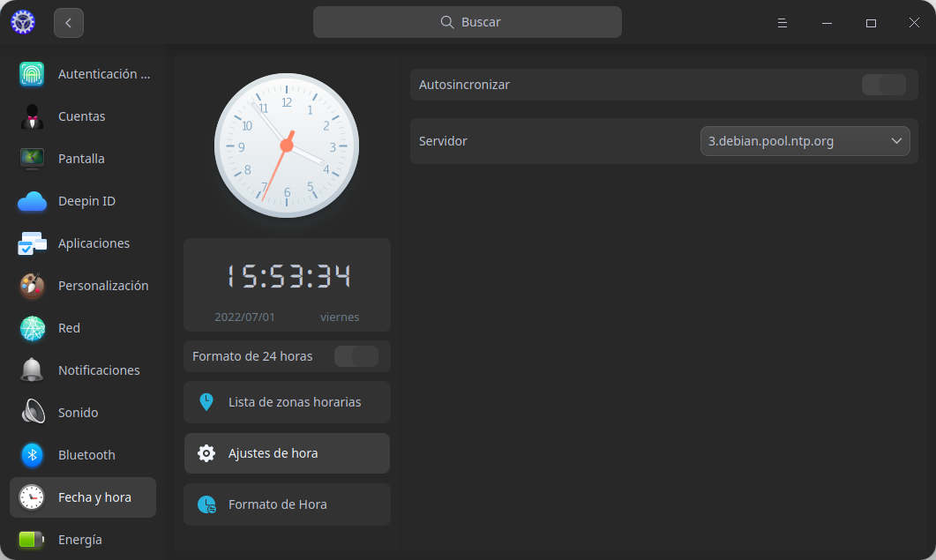
Task: Click the Control Center logo icon
Action: tap(23, 22)
